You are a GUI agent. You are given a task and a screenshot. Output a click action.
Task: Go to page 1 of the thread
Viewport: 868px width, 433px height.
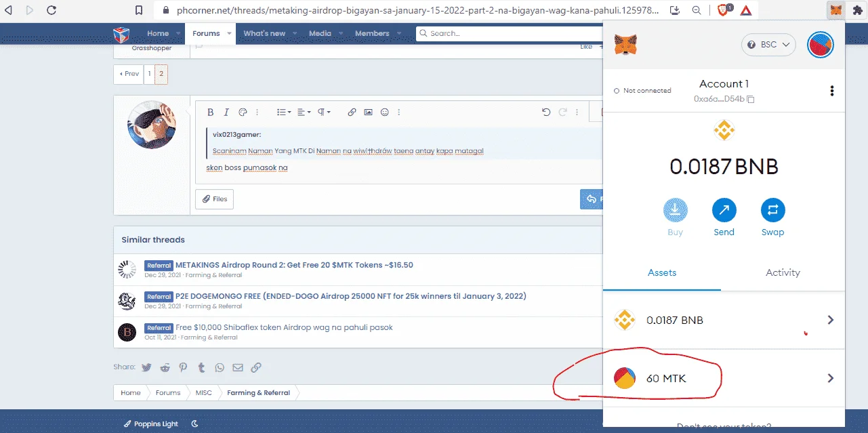coord(149,74)
